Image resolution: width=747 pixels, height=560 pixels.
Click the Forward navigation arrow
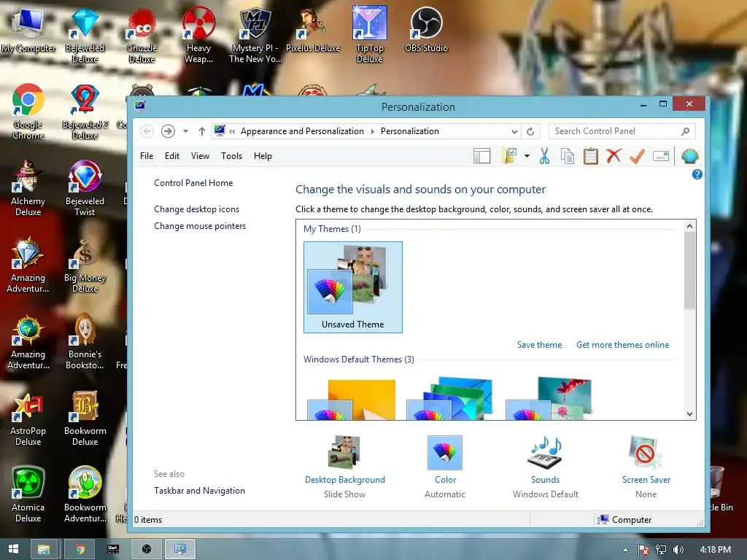(168, 131)
